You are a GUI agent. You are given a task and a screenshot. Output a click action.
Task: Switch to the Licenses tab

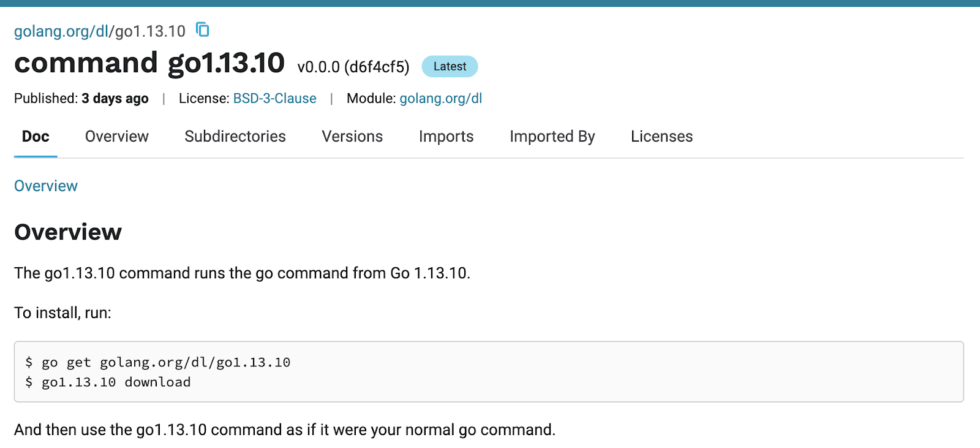coord(661,137)
